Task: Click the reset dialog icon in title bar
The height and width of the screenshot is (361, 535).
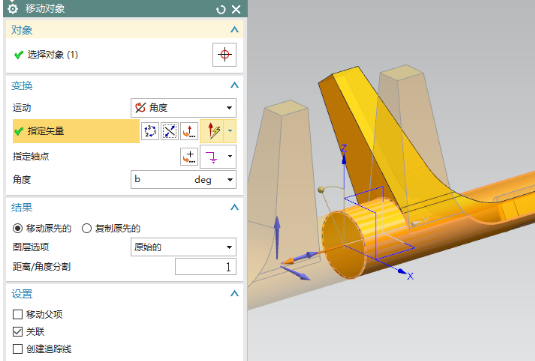Action: click(221, 10)
